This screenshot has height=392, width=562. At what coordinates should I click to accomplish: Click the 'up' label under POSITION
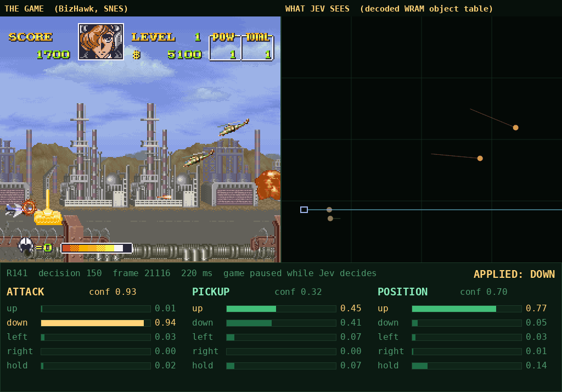coord(383,309)
